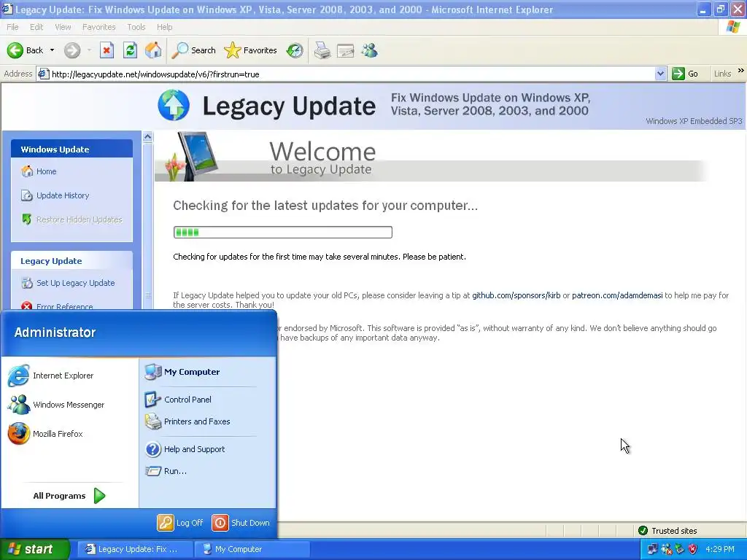747x560 pixels.
Task: Click the Start button
Action: coord(34,549)
